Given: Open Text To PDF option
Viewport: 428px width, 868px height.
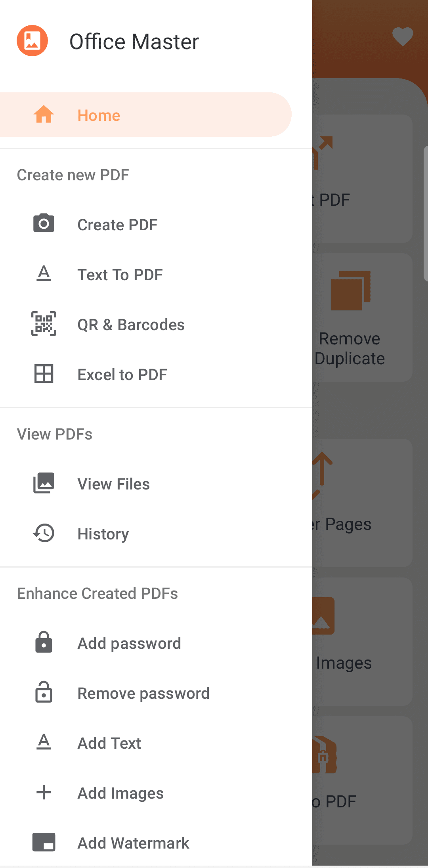Looking at the screenshot, I should (x=120, y=275).
